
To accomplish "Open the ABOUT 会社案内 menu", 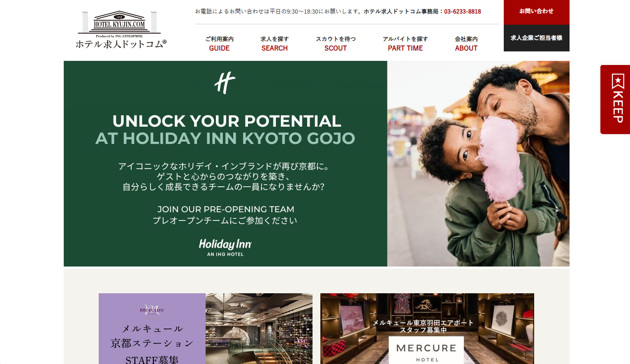I will (466, 44).
